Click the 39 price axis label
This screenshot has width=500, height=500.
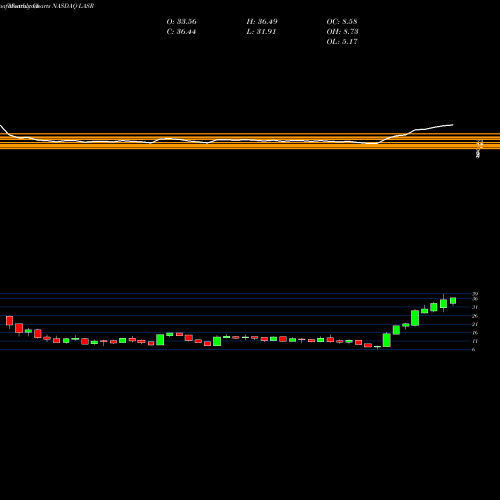click(x=475, y=294)
